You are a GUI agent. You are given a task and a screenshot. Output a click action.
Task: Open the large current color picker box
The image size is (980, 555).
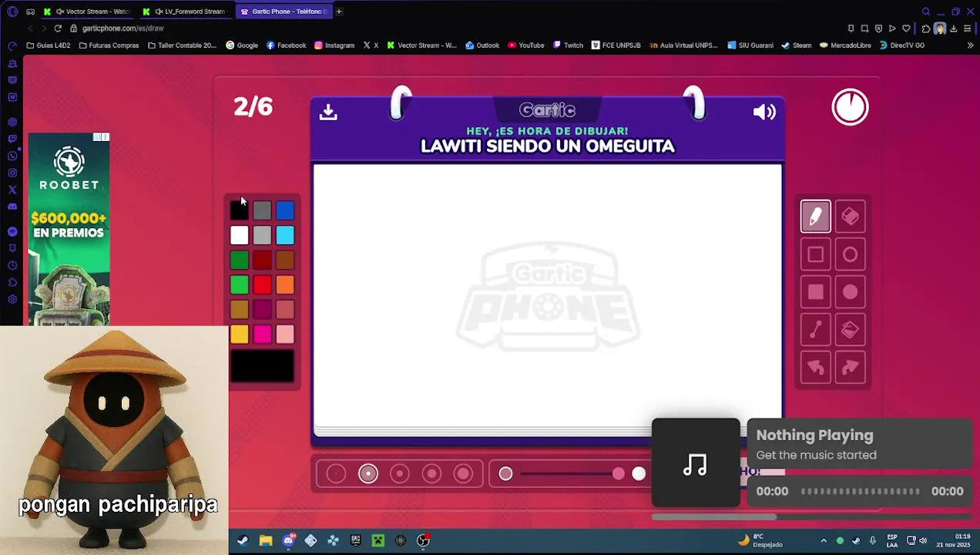[x=262, y=366]
